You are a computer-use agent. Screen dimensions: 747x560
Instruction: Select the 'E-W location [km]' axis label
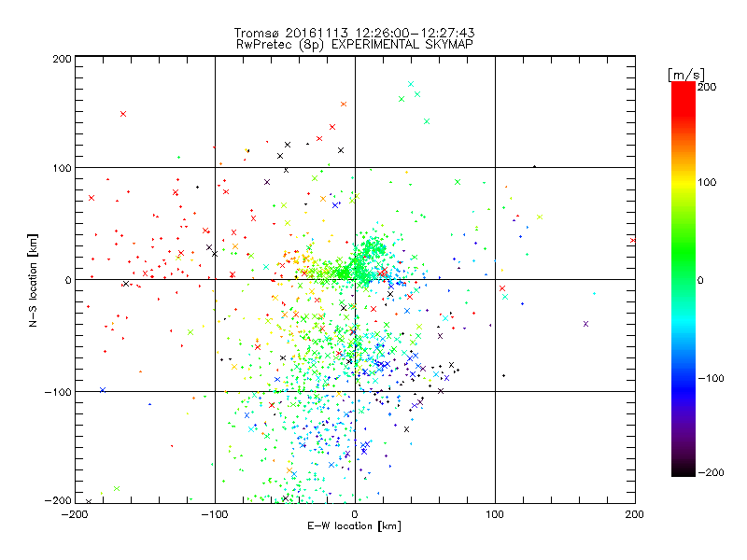(x=354, y=526)
